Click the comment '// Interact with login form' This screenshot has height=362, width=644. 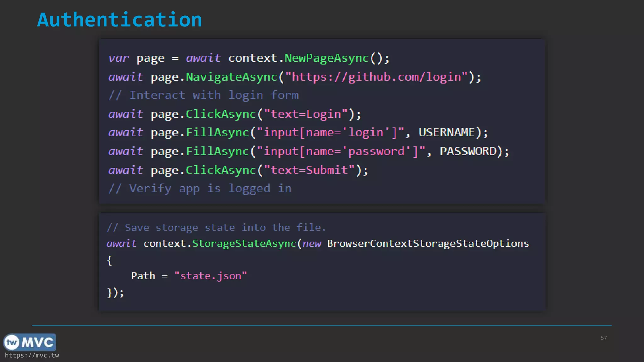coord(203,96)
